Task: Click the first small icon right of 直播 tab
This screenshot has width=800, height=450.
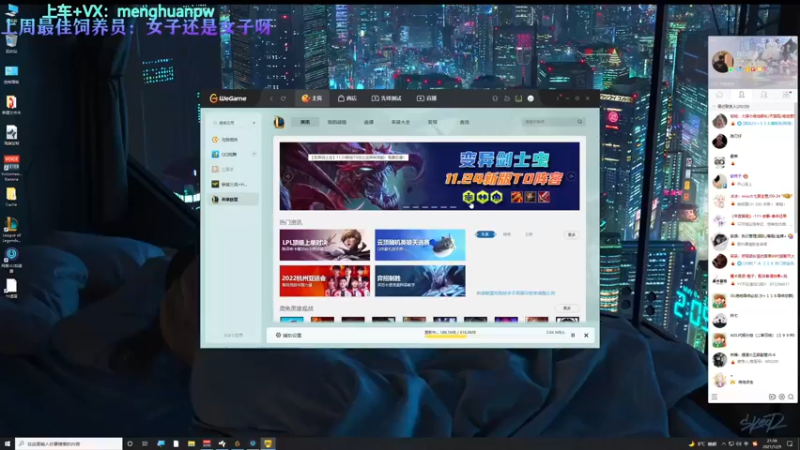Action: [495, 98]
